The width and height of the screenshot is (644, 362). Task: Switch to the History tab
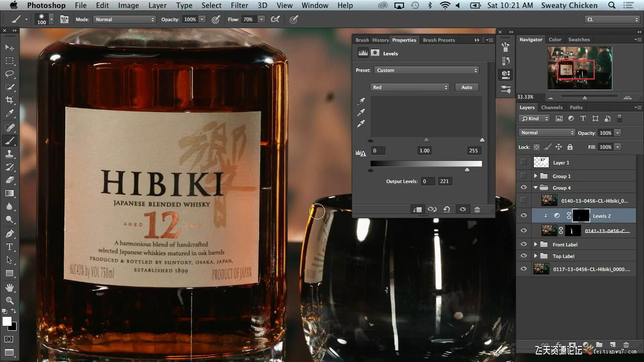coord(380,40)
